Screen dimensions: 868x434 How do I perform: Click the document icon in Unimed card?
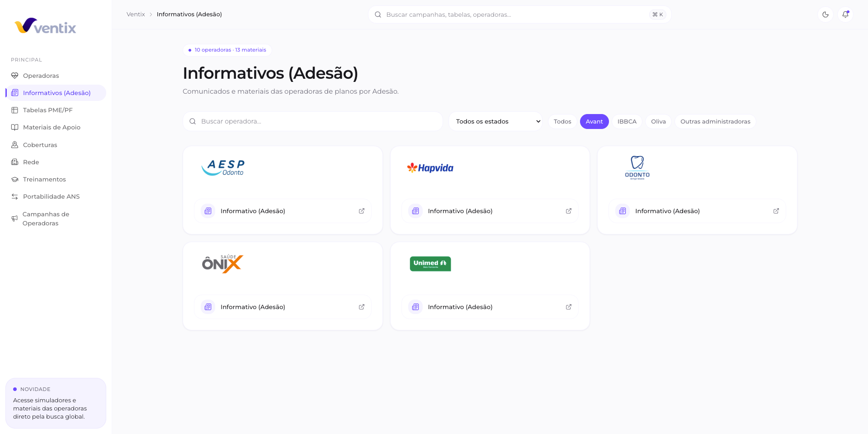415,307
